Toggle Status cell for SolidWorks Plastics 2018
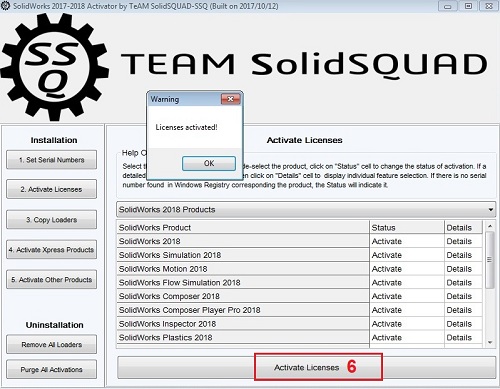This screenshot has width=500, height=389. [407, 337]
